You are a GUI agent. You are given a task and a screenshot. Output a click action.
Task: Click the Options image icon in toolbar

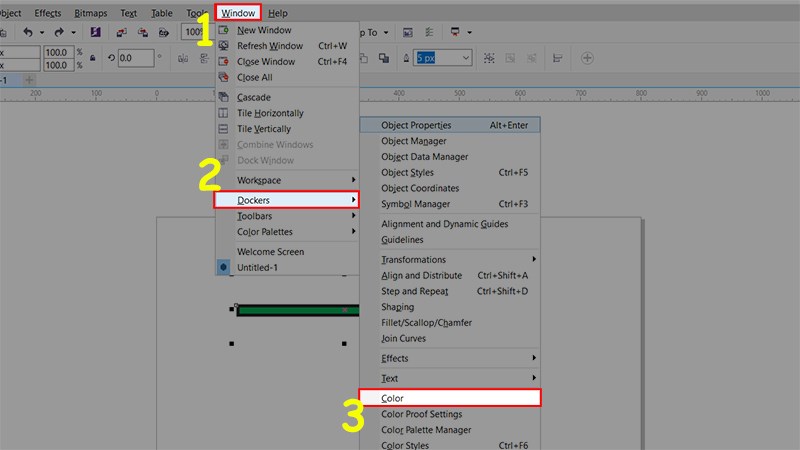[x=408, y=33]
